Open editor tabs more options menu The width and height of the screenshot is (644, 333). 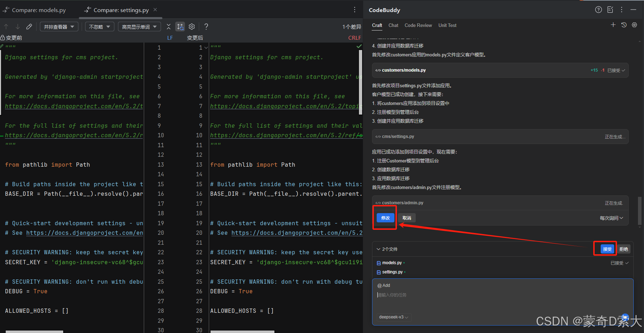[354, 10]
